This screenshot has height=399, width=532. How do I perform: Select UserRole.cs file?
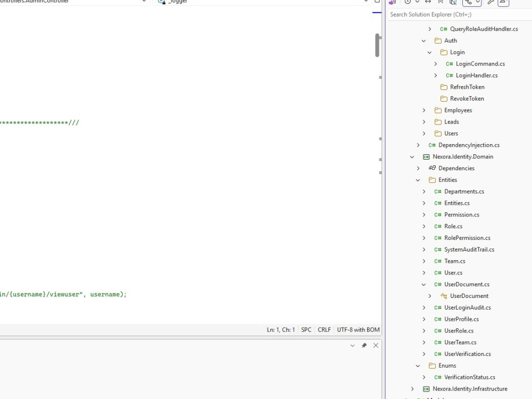(459, 331)
